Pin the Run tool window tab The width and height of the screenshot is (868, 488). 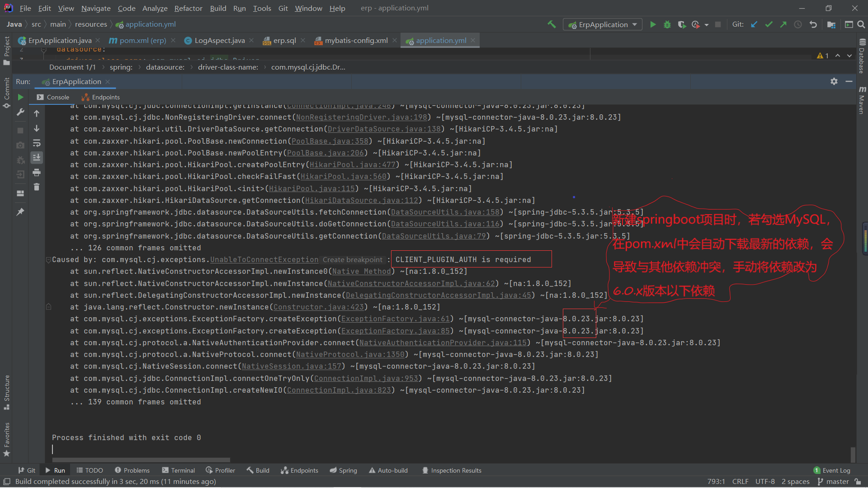20,211
